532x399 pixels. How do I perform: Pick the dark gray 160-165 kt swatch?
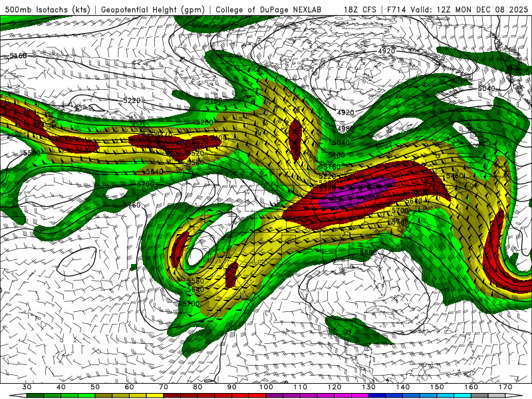click(x=479, y=396)
